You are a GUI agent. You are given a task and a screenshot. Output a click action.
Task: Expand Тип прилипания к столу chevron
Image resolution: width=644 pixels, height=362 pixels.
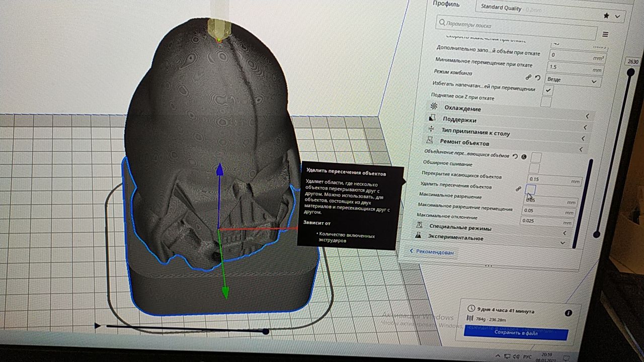point(583,138)
